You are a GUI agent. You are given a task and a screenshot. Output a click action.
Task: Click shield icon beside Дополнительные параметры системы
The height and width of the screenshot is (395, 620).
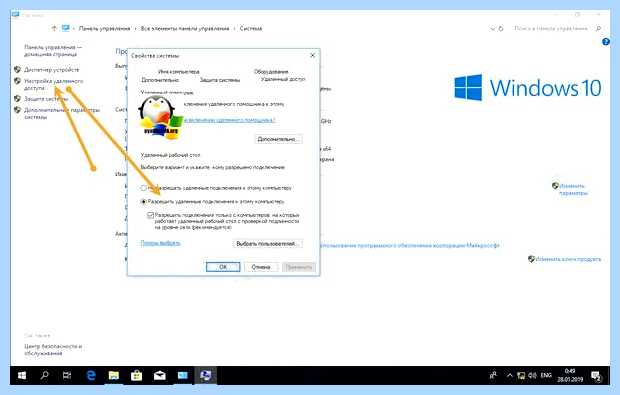tap(17, 110)
